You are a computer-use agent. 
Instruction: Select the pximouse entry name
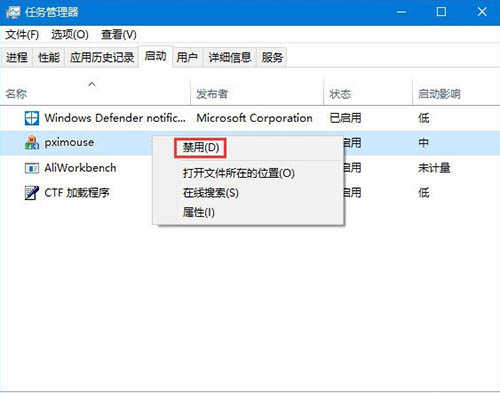(69, 143)
